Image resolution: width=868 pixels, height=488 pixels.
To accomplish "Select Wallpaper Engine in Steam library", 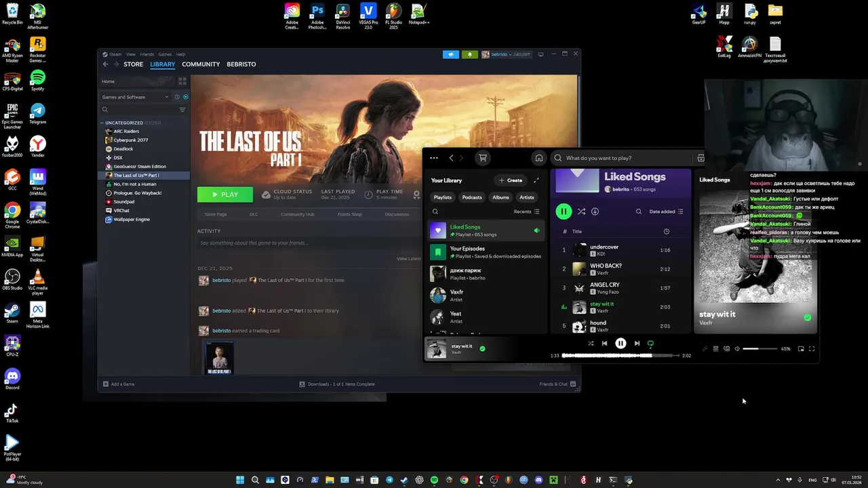I will 132,220.
